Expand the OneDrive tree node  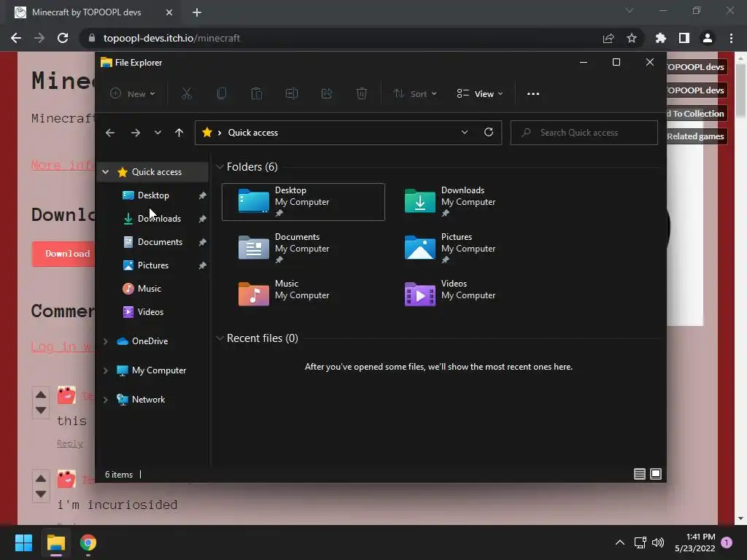pyautogui.click(x=105, y=341)
